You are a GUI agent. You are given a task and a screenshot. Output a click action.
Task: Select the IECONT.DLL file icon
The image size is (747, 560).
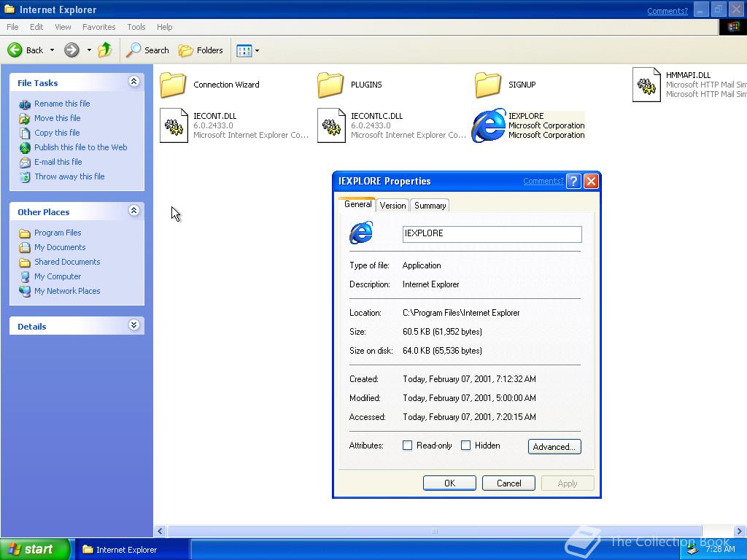[x=174, y=125]
